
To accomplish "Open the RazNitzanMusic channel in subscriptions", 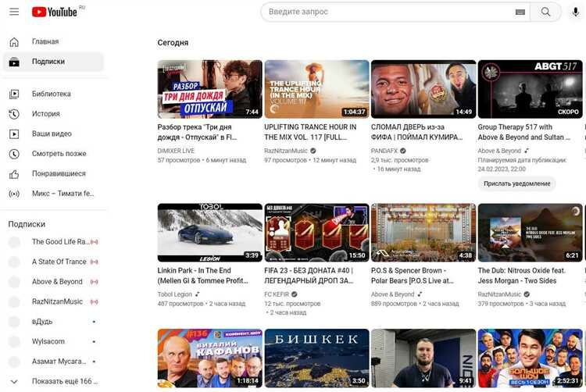I will pos(57,301).
